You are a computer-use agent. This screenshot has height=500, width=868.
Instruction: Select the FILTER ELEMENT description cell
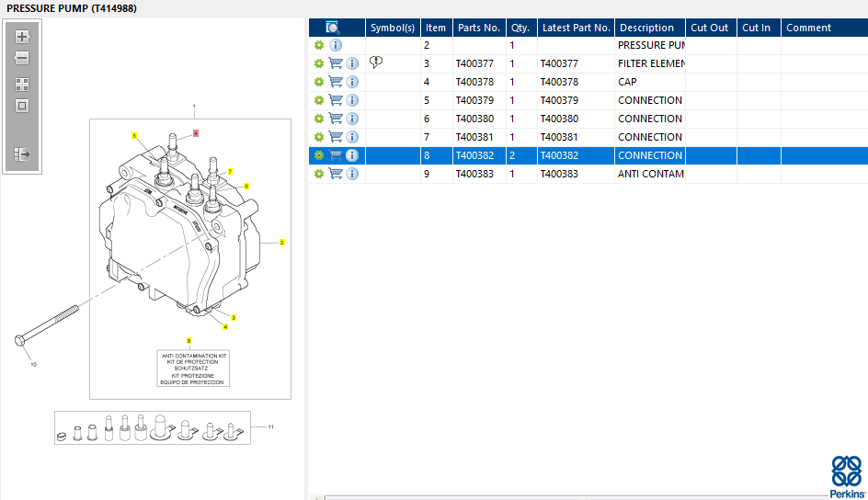point(650,63)
